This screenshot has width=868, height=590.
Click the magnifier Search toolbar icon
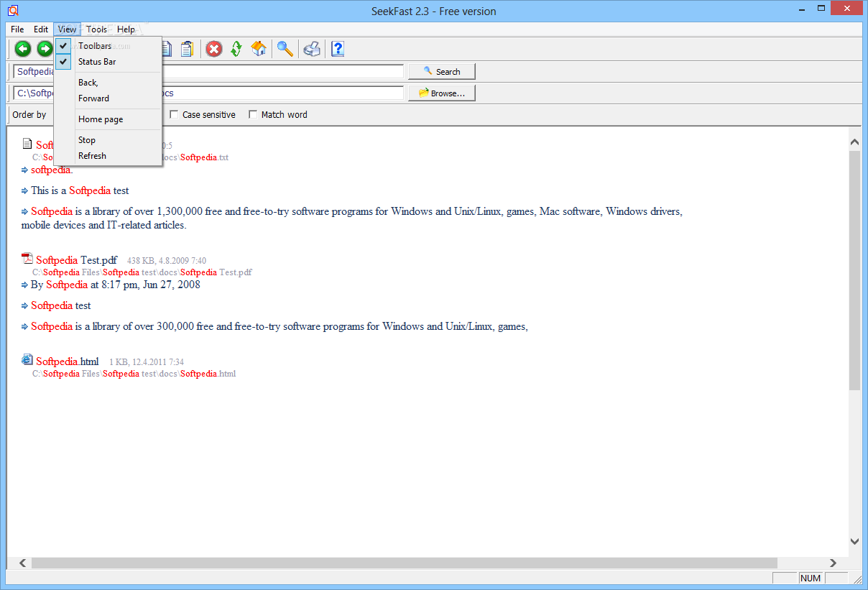[285, 49]
